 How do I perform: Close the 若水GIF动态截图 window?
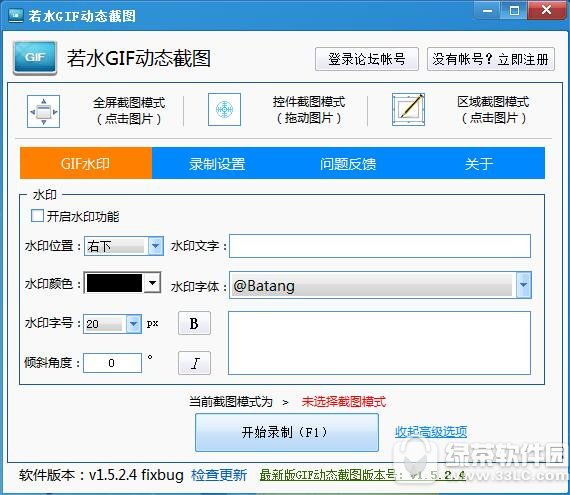click(546, 11)
